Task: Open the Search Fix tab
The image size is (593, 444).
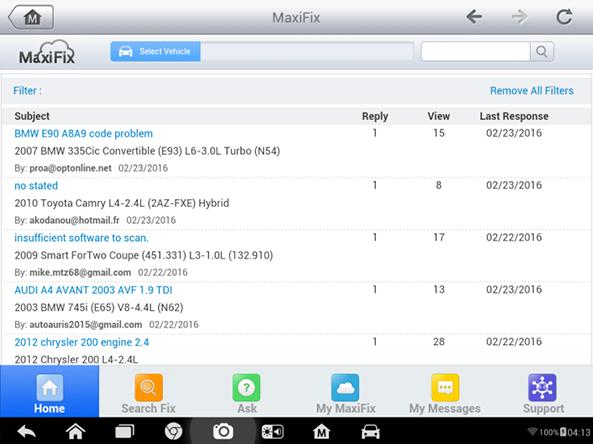Action: point(148,393)
